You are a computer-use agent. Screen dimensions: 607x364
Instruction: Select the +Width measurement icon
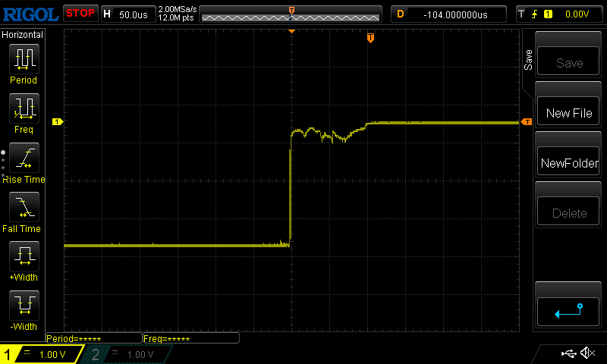coord(23,262)
